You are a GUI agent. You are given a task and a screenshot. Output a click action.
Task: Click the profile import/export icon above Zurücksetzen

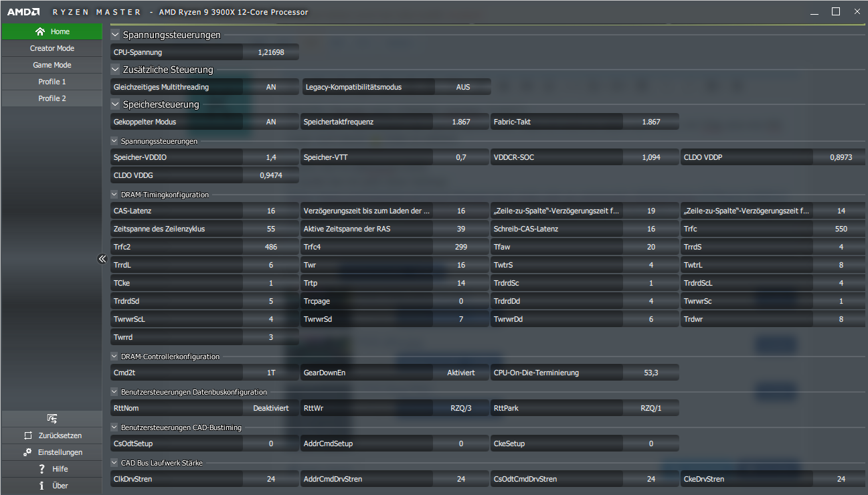(x=52, y=419)
